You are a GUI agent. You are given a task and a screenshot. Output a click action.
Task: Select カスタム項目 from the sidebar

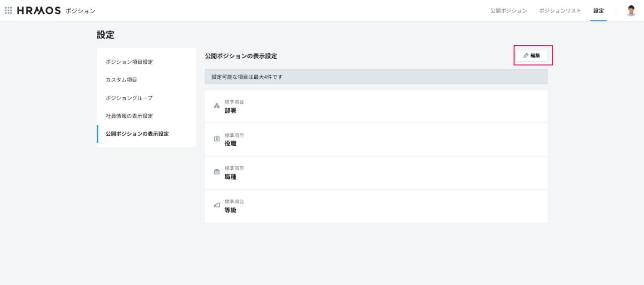(x=121, y=80)
